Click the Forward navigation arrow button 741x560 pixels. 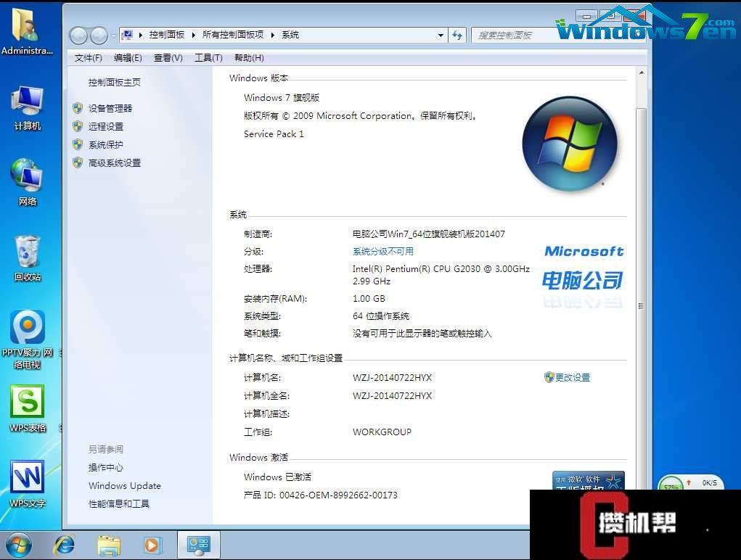(x=98, y=35)
